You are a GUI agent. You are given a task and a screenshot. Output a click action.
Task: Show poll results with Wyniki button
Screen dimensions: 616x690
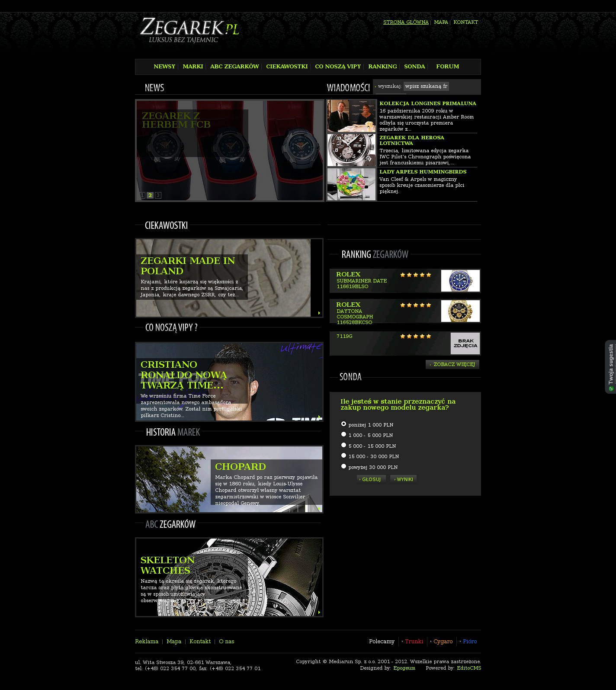403,479
